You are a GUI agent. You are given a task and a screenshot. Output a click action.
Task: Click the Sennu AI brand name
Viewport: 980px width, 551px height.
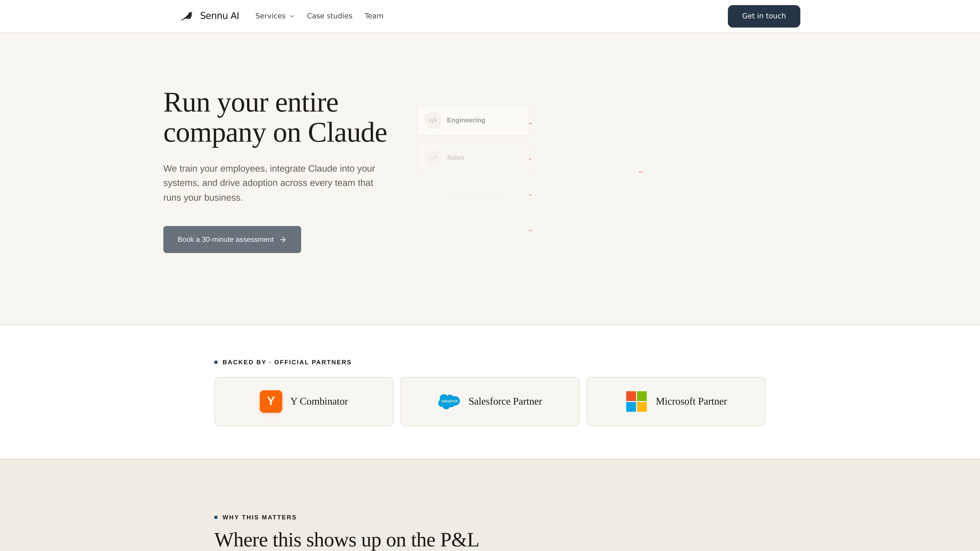coord(219,16)
